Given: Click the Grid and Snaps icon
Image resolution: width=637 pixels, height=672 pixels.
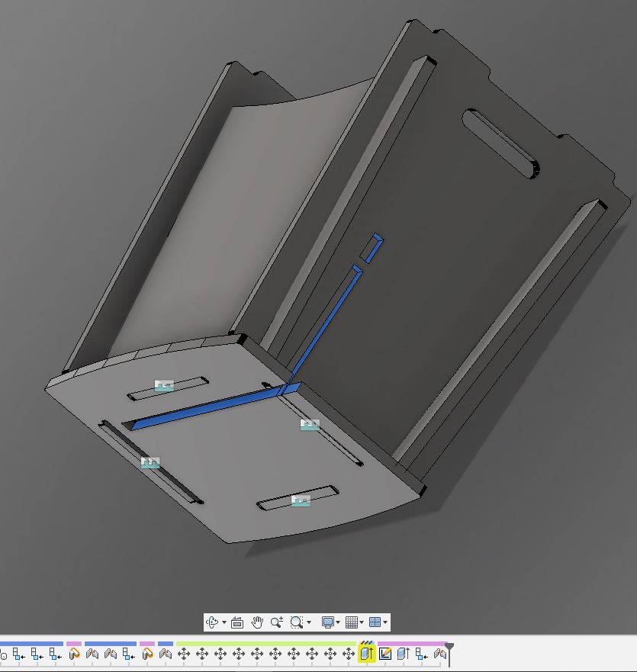Looking at the screenshot, I should [x=352, y=622].
